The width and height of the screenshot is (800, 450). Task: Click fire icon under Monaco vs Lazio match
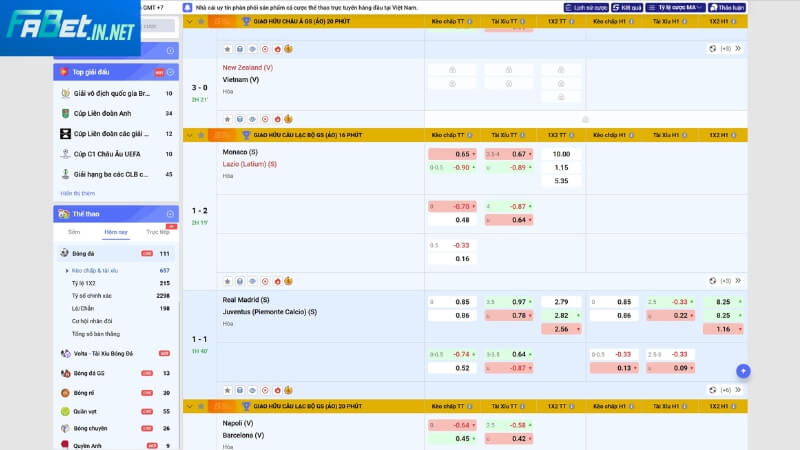click(x=278, y=281)
